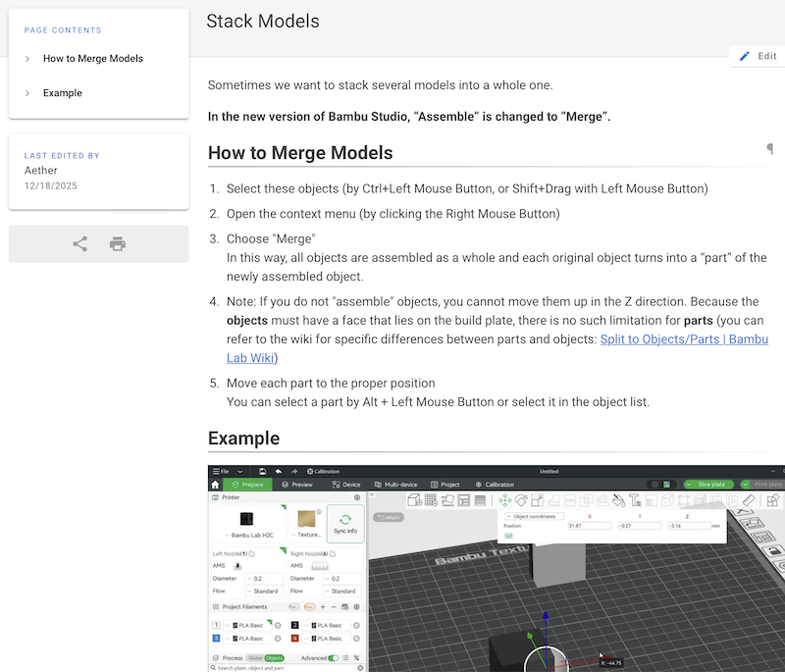Click the paragraph icon beside How to Merge Models
This screenshot has height=672, width=785.
pos(770,148)
